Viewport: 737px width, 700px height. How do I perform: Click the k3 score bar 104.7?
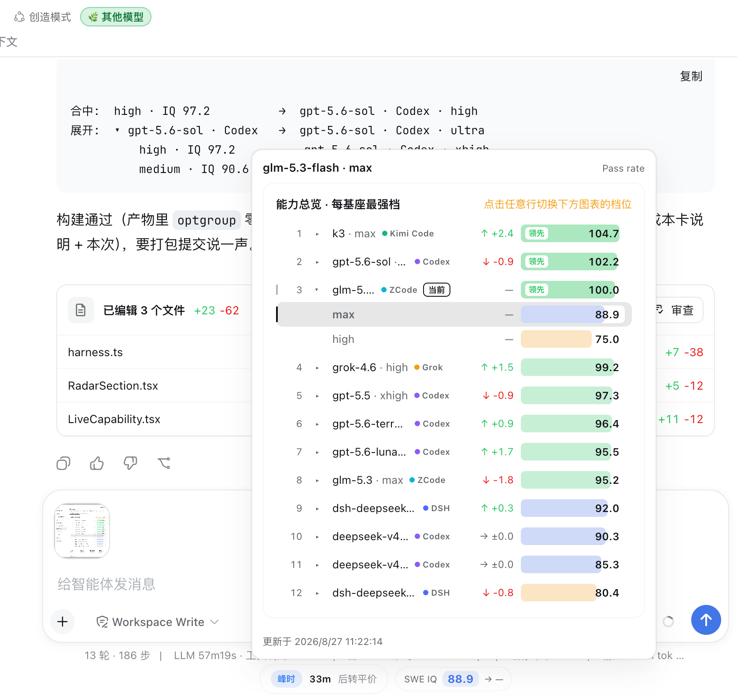coord(570,233)
